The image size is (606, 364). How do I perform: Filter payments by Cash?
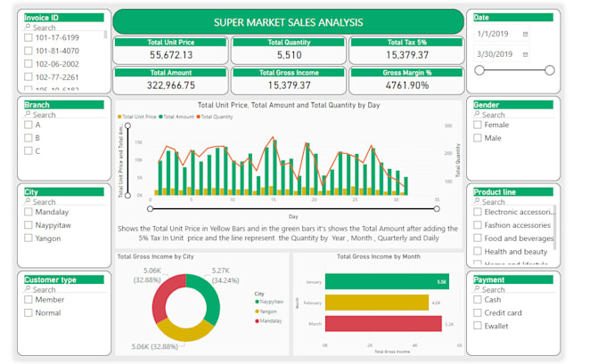pyautogui.click(x=478, y=300)
